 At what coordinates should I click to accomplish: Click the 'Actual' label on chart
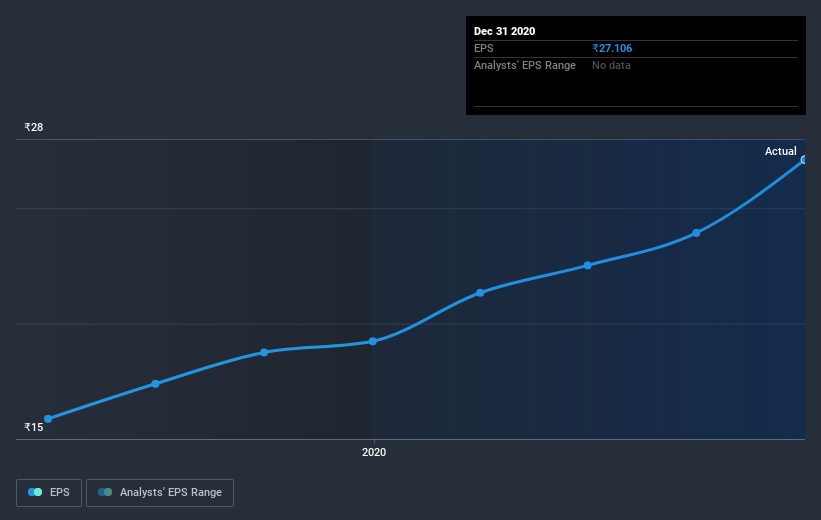click(x=781, y=151)
